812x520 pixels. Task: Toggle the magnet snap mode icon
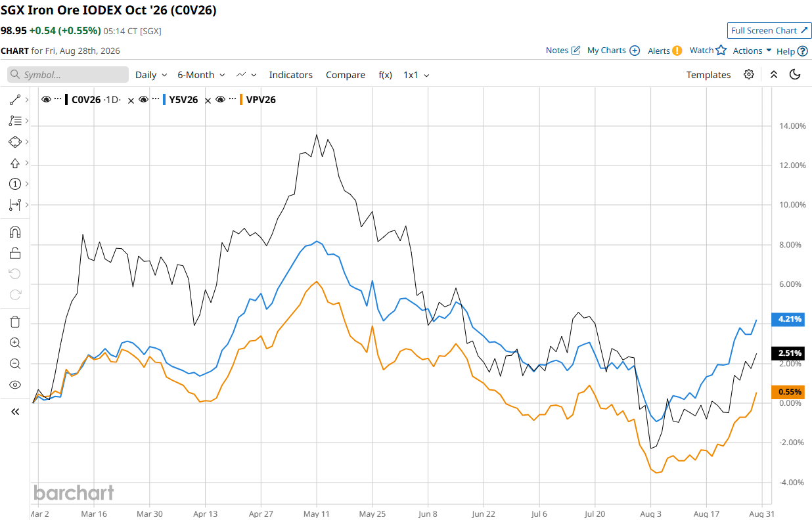click(15, 232)
